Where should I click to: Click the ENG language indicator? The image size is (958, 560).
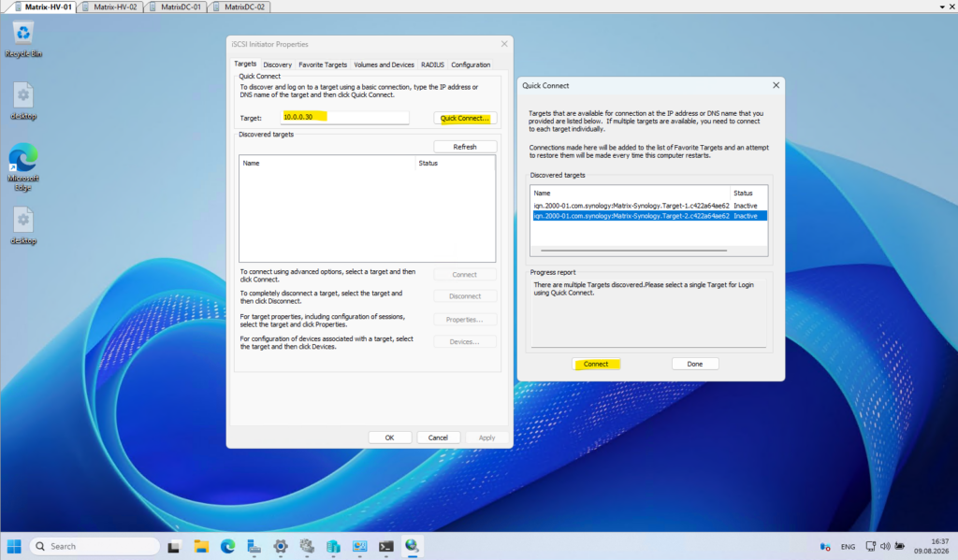(x=848, y=547)
